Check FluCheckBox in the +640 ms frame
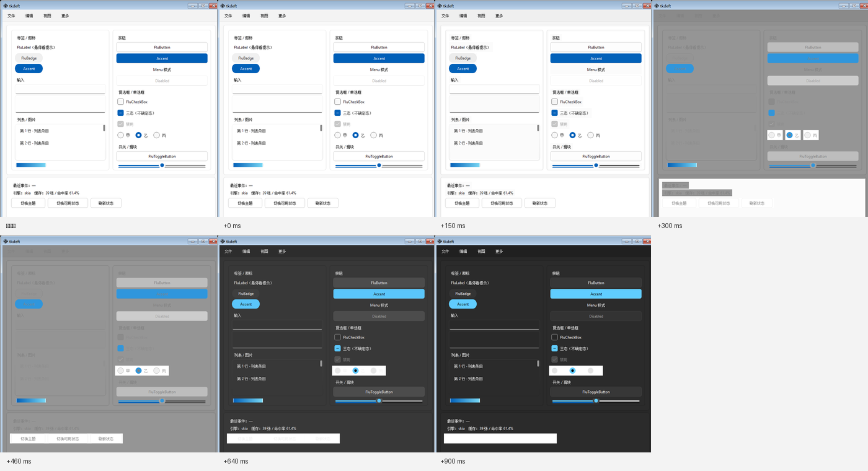Image resolution: width=868 pixels, height=471 pixels. point(338,337)
